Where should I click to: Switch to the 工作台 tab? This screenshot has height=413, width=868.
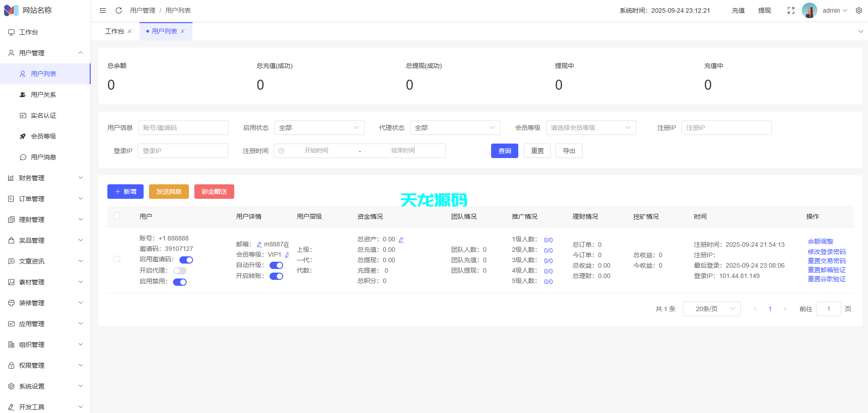[114, 31]
